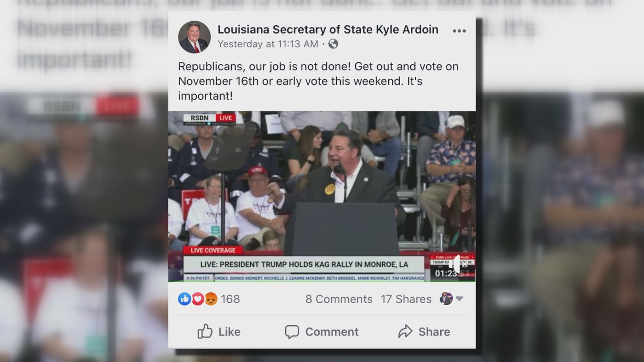This screenshot has height=362, width=644.
Task: View the 168 reactions count
Action: 230,299
